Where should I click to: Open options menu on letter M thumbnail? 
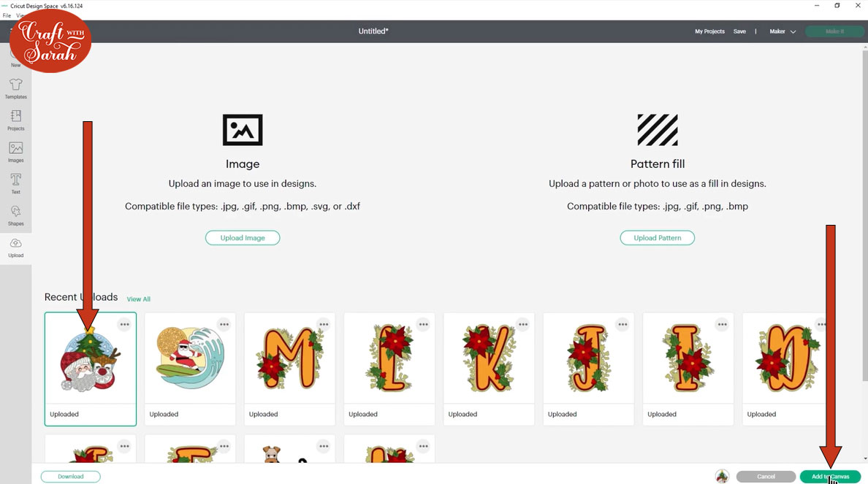pyautogui.click(x=324, y=325)
